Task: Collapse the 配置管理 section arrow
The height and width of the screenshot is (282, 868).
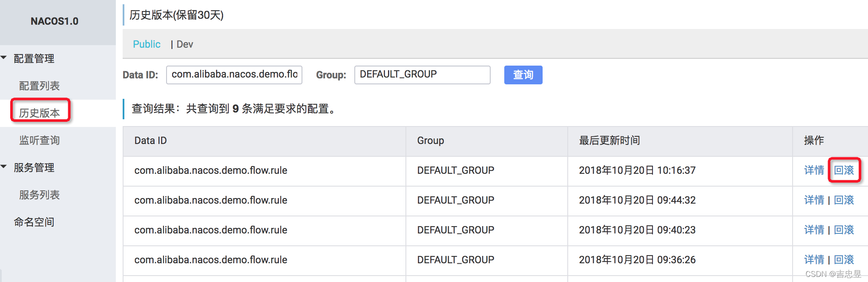Action: (4, 57)
